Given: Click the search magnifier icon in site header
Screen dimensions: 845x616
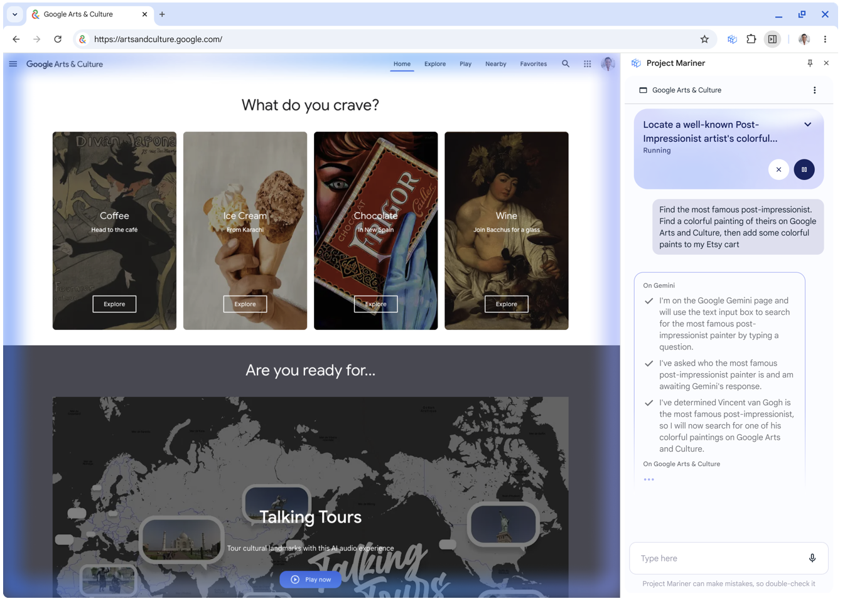Looking at the screenshot, I should [566, 63].
